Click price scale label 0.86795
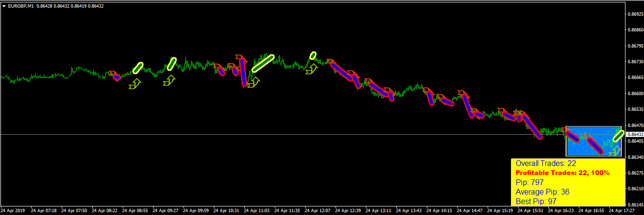This screenshot has height=215, width=644. (x=635, y=47)
